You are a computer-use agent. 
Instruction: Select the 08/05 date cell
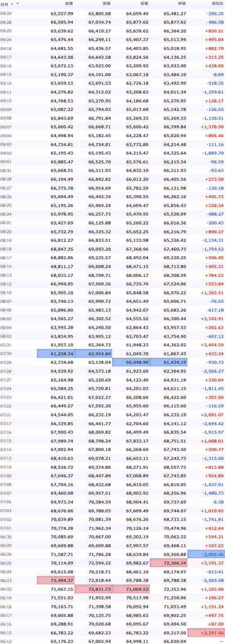tap(6, 319)
